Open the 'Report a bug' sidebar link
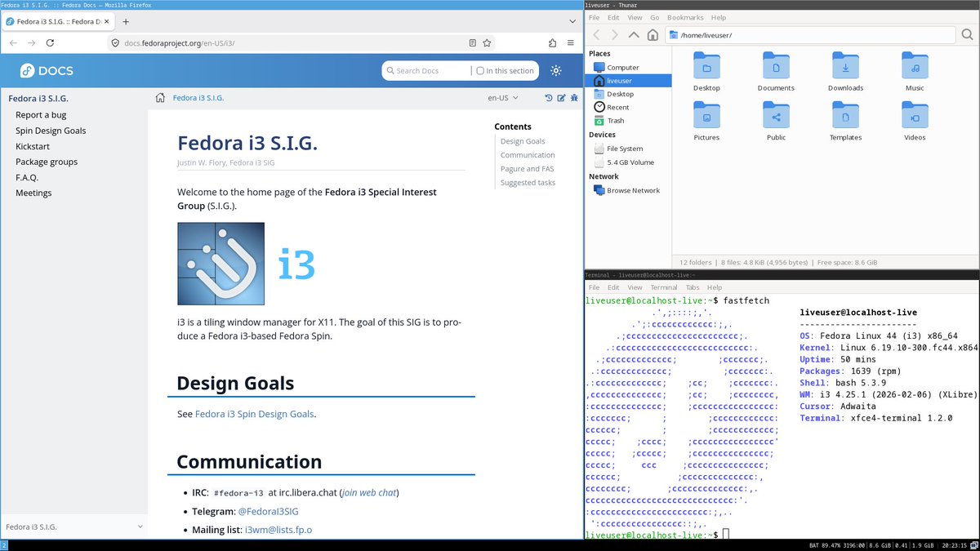Screen dimensions: 980x551 tap(41, 115)
